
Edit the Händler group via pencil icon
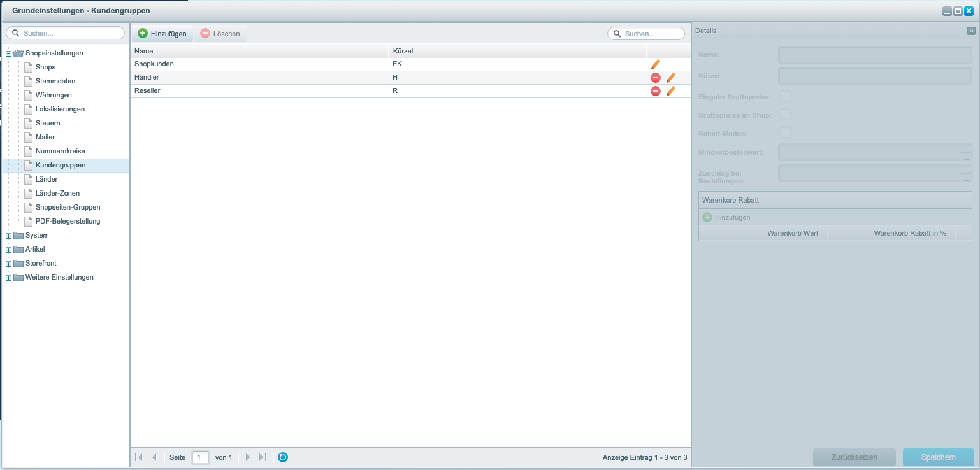(x=670, y=78)
